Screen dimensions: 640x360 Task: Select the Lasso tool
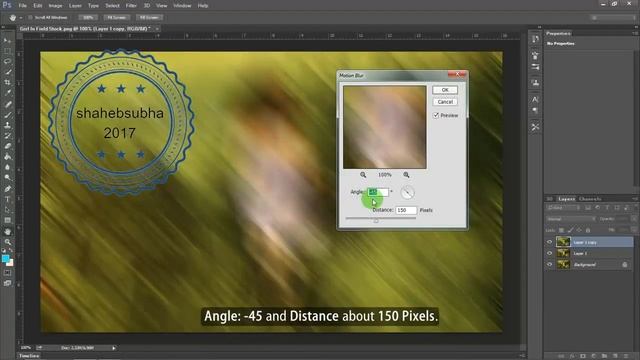click(x=7, y=61)
